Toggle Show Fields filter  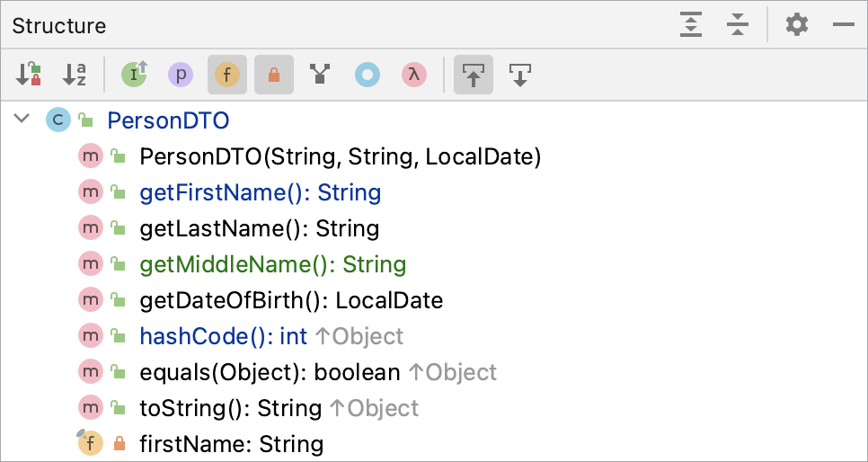point(227,75)
